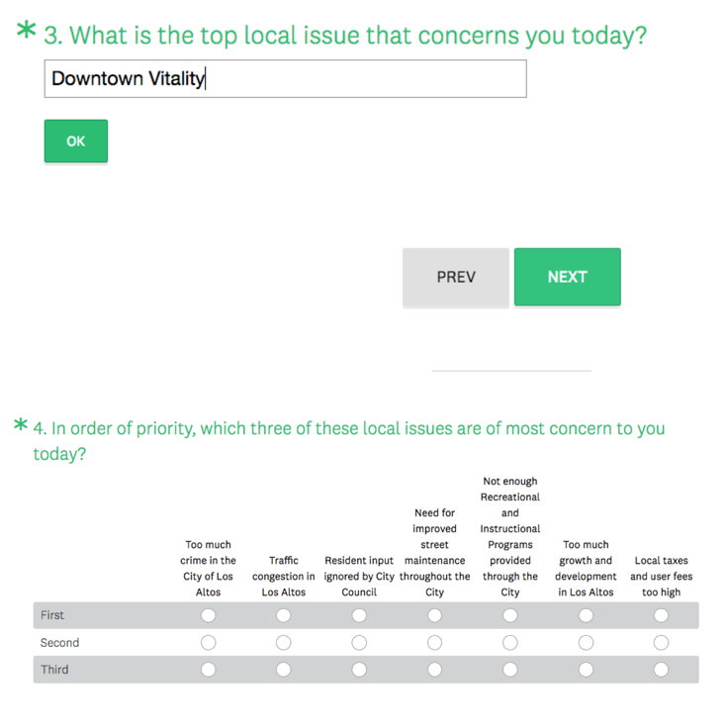Viewport: 726px width, 728px height.
Task: Select First for Resident input ignored
Action: [359, 615]
